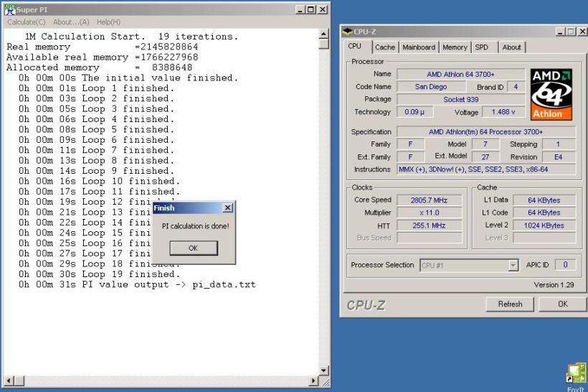588x392 pixels.
Task: Click OK in the Finish dialog
Action: 193,248
